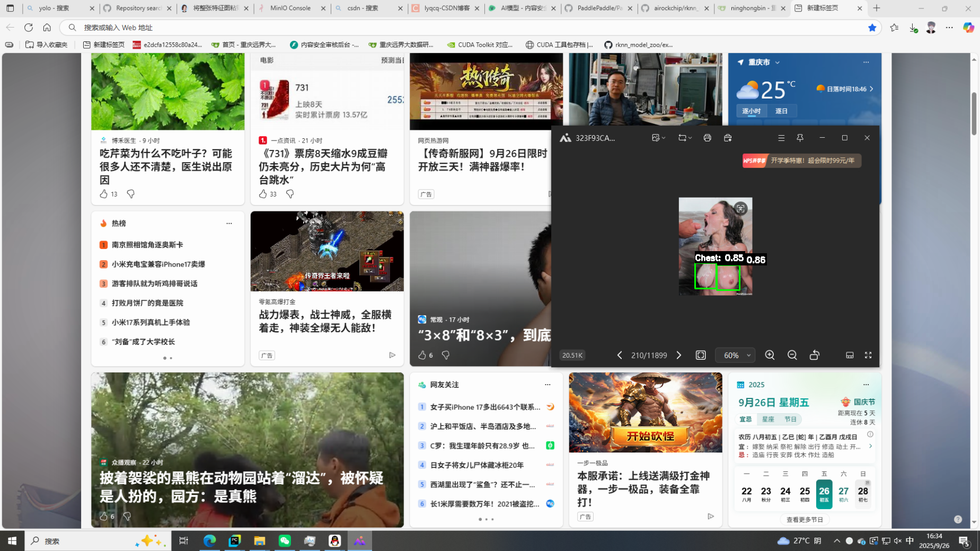Enter fullscreen mode in the image viewer
The width and height of the screenshot is (980, 551).
[x=868, y=355]
